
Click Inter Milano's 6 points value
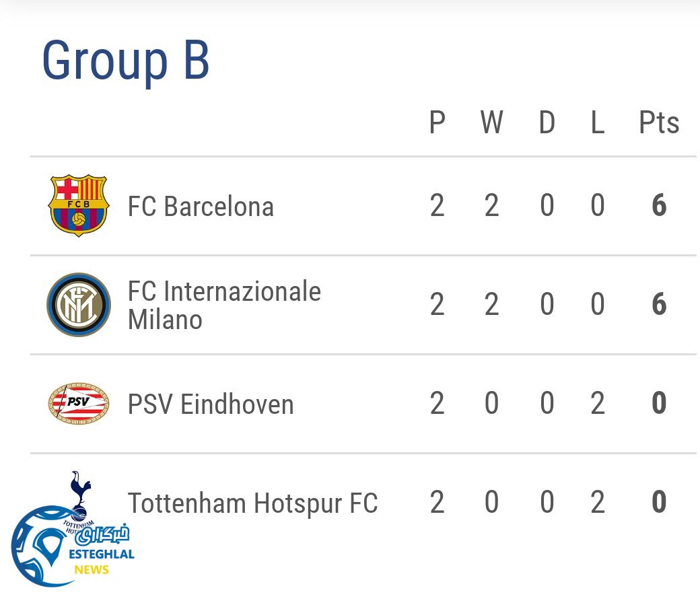pos(659,305)
